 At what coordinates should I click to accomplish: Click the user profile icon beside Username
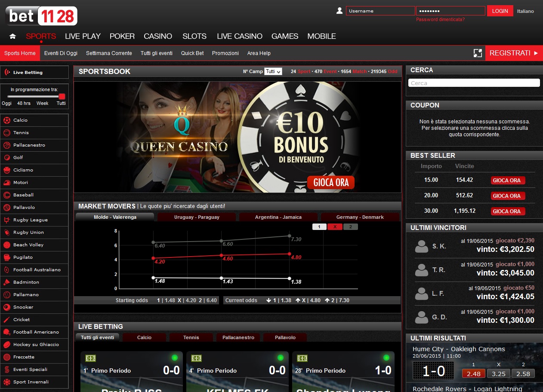point(339,11)
